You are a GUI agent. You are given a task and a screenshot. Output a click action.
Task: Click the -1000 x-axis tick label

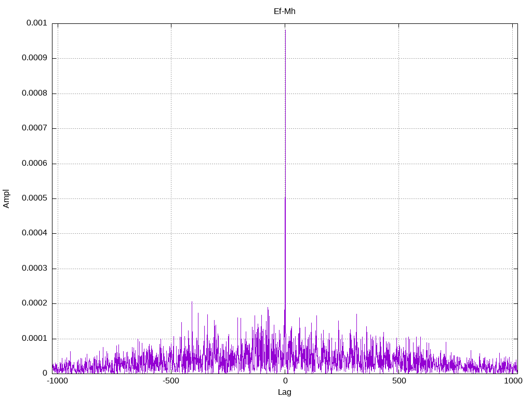[58, 381]
